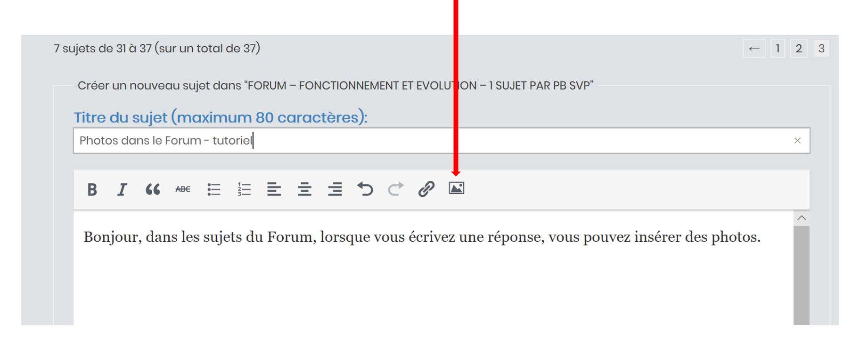Image resolution: width=868 pixels, height=360 pixels.
Task: Create a numbered list
Action: [x=244, y=189]
